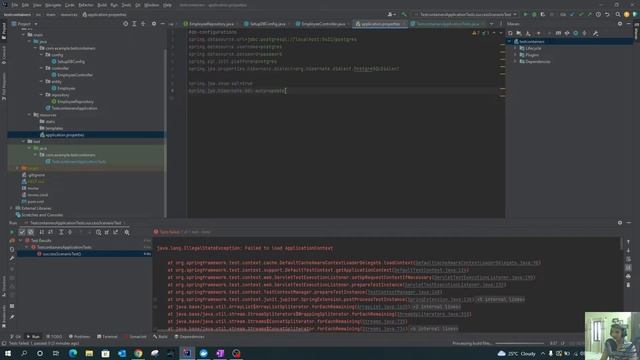Select the EmployeeController class in the project tree

coord(75,75)
